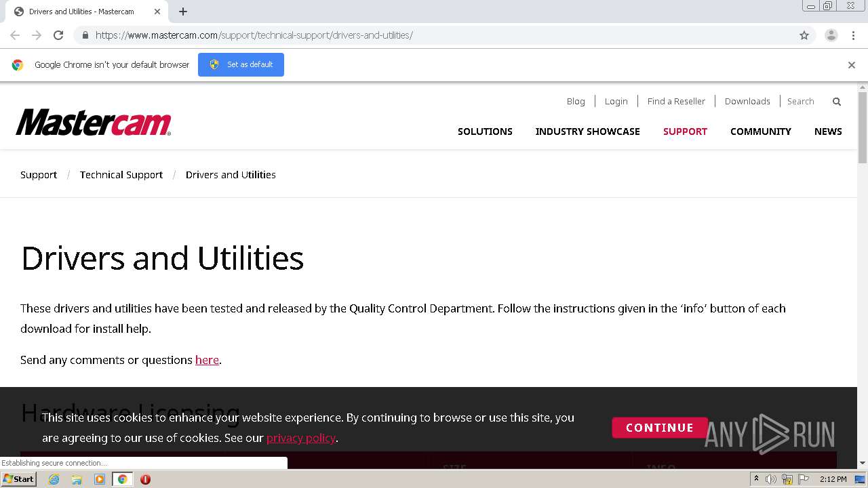This screenshot has width=868, height=488.
Task: Select Chrome taskbar button
Action: tap(122, 479)
